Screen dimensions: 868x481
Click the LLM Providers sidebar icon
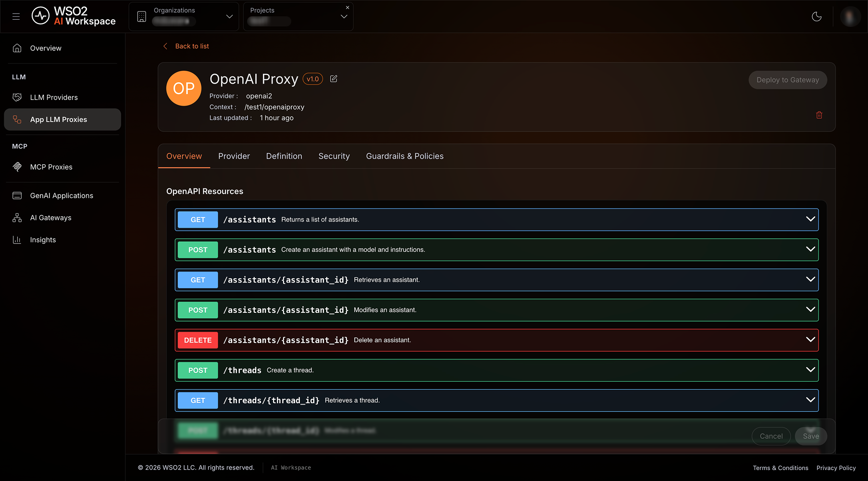point(17,97)
